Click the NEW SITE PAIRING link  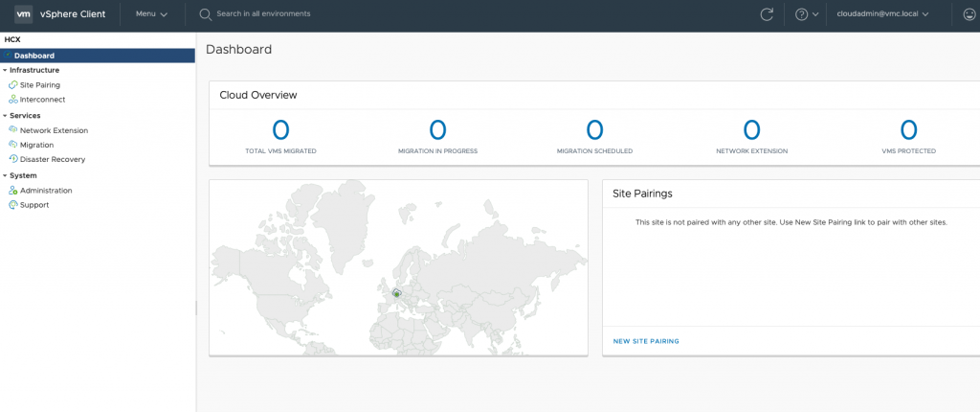point(646,341)
